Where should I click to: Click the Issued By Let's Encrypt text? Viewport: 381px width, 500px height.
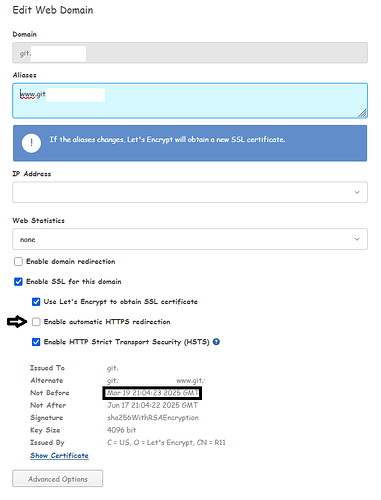pyautogui.click(x=166, y=443)
